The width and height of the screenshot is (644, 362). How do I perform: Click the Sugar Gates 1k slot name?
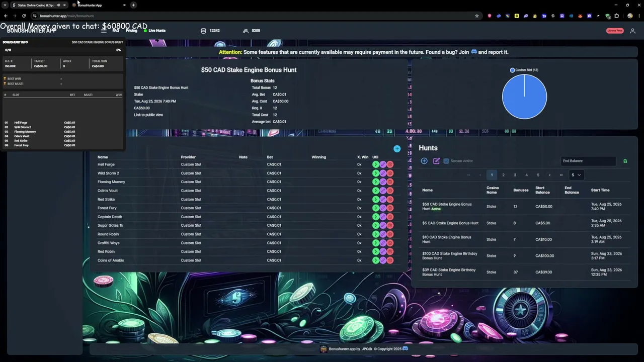click(x=110, y=225)
